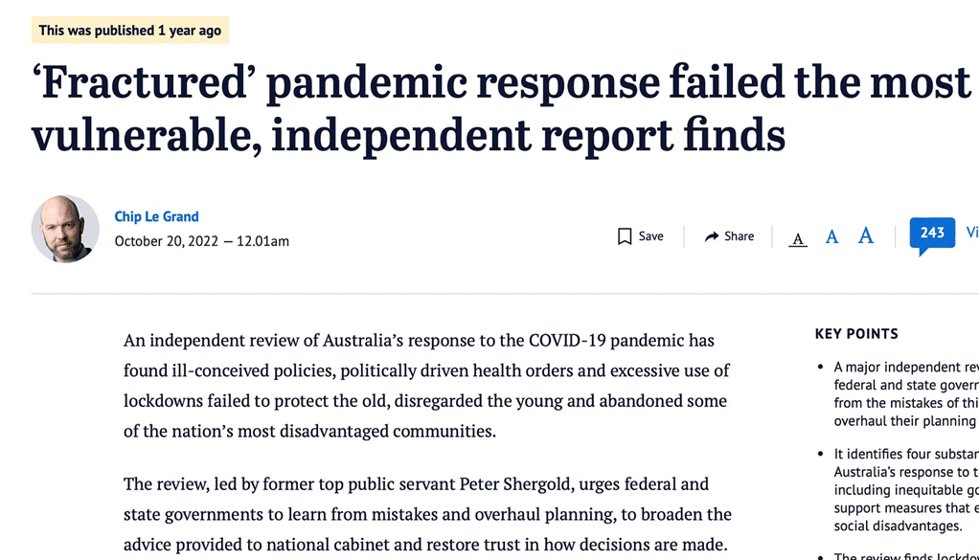Viewport: 979px width, 560px height.
Task: Click the October 20, 2022 date line
Action: click(202, 241)
